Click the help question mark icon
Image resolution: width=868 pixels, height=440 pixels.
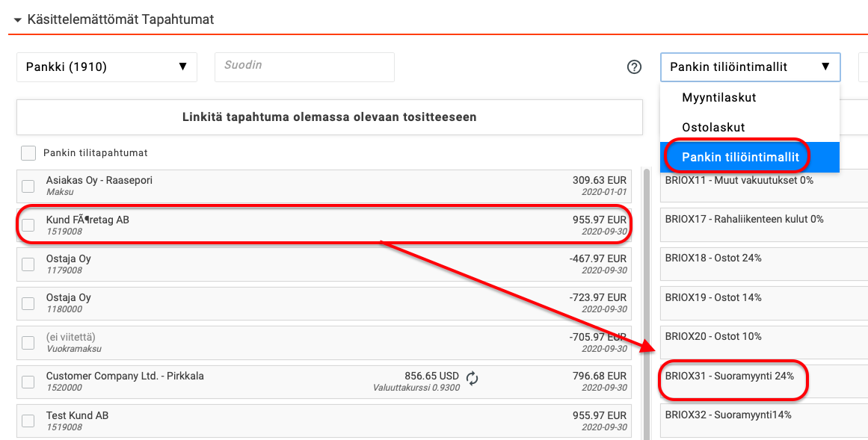click(634, 67)
